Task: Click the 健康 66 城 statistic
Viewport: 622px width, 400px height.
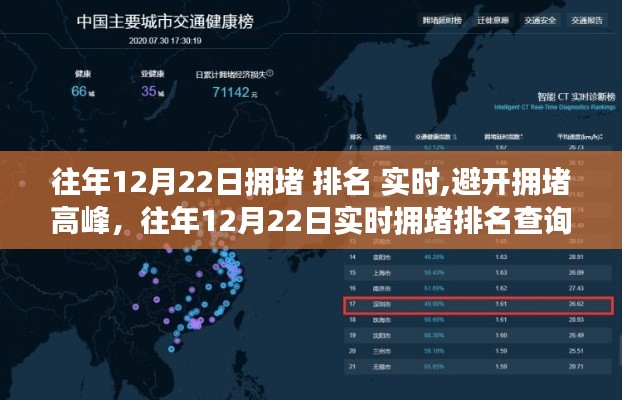Action: click(82, 92)
